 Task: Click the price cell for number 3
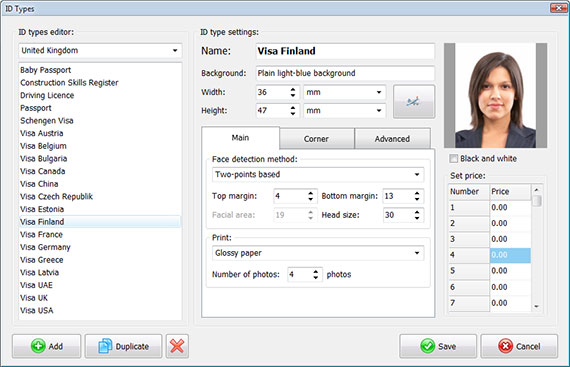[510, 239]
